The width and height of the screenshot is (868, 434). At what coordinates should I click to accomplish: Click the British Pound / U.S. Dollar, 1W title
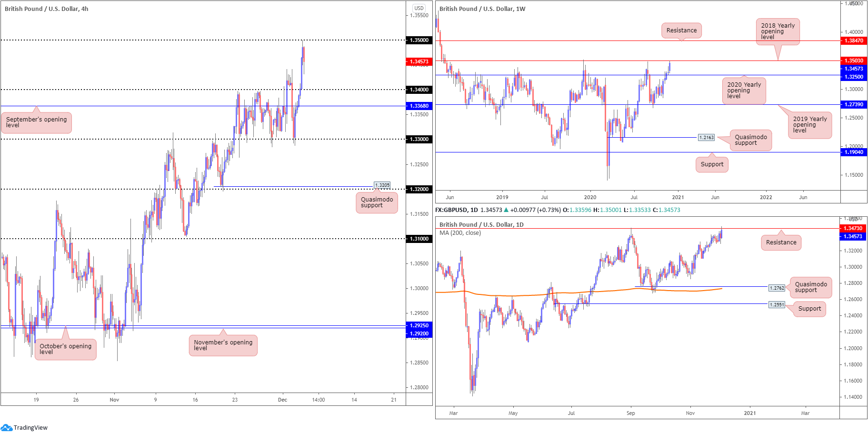482,9
